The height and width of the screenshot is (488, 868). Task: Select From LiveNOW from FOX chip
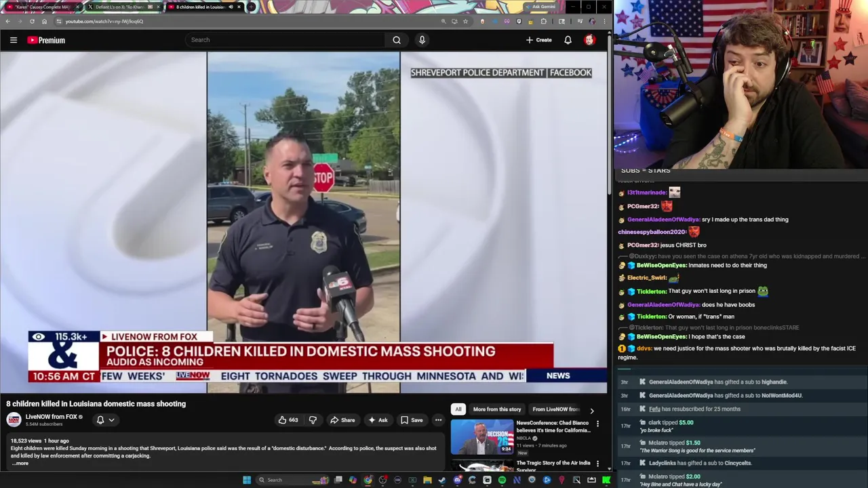click(x=556, y=409)
